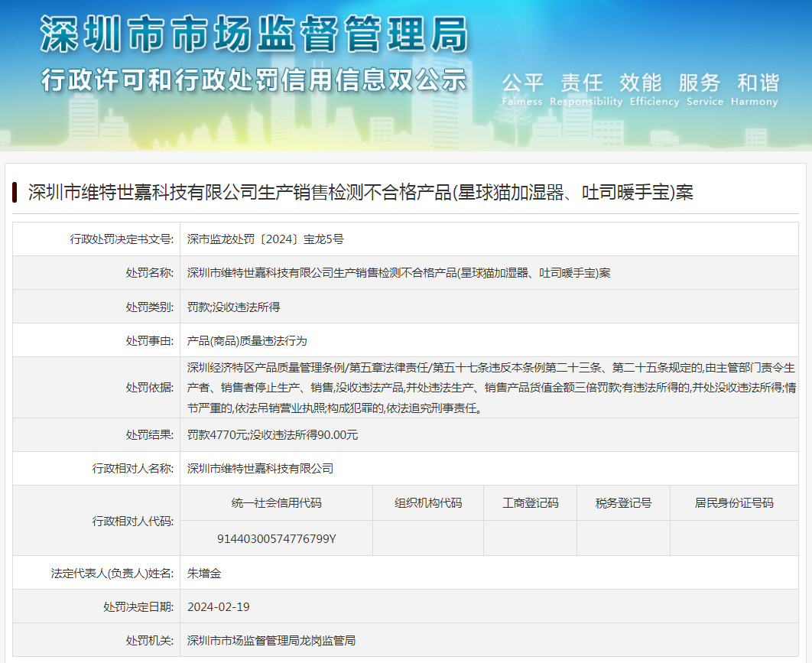Click the value 产品(商品)质量违法行为

[x=247, y=341]
